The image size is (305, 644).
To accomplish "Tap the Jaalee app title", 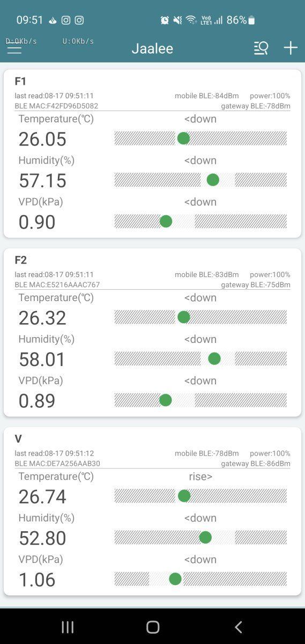I will pos(152,48).
